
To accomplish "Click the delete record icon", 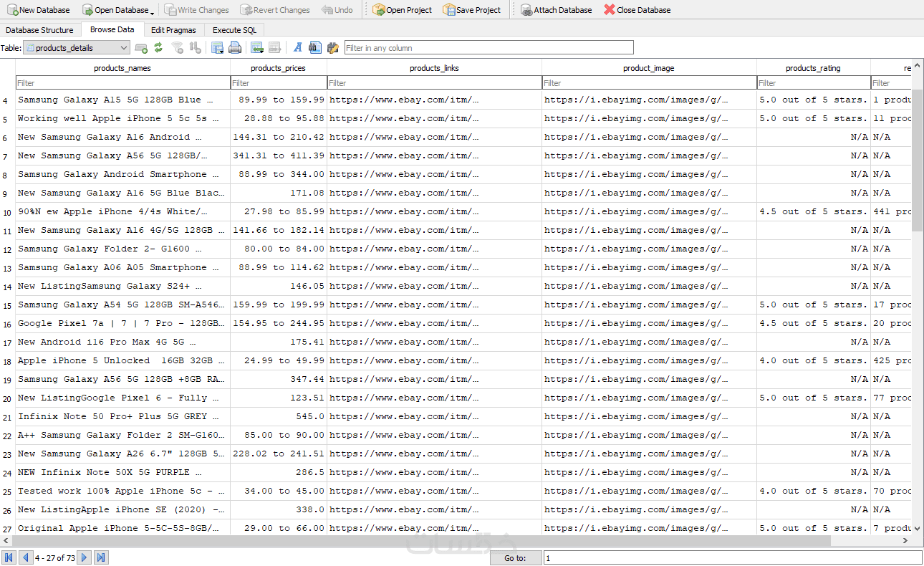I will coord(274,48).
